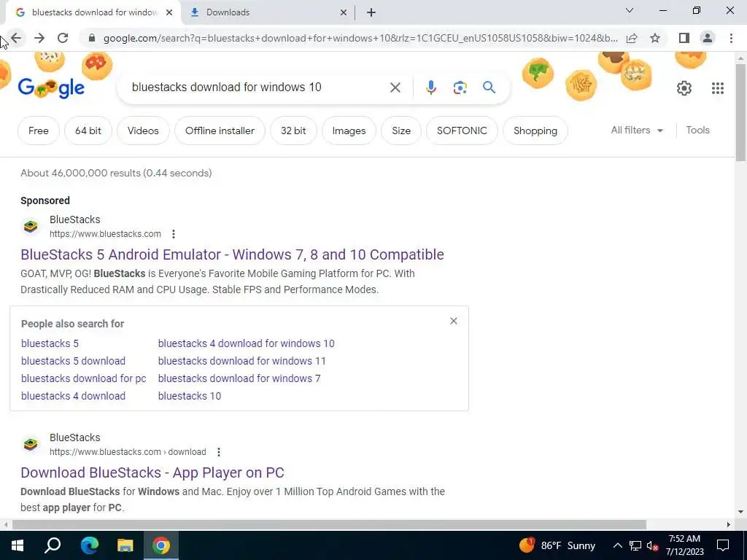The width and height of the screenshot is (747, 560).
Task: Apply the Offline installer filter
Action: click(220, 131)
